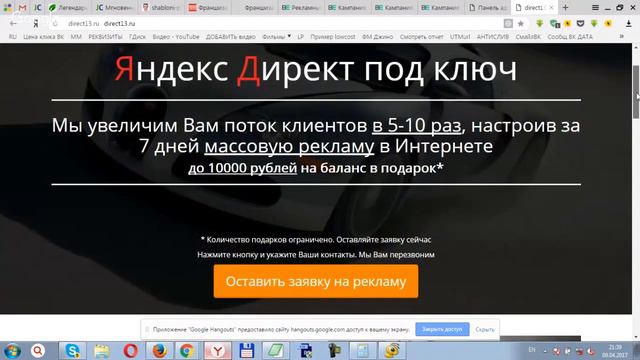Screen dimensions: 640x360
Task: Open Yandex Browser from the taskbar
Action: click(217, 351)
